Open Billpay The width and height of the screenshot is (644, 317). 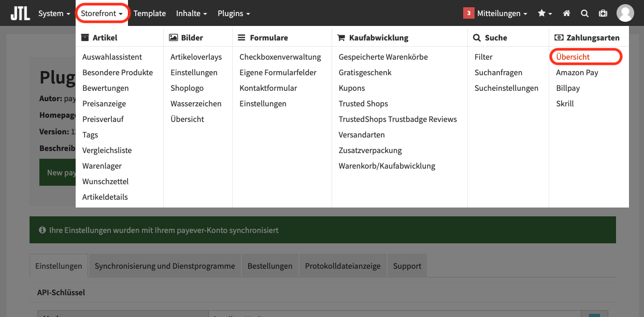pyautogui.click(x=568, y=88)
